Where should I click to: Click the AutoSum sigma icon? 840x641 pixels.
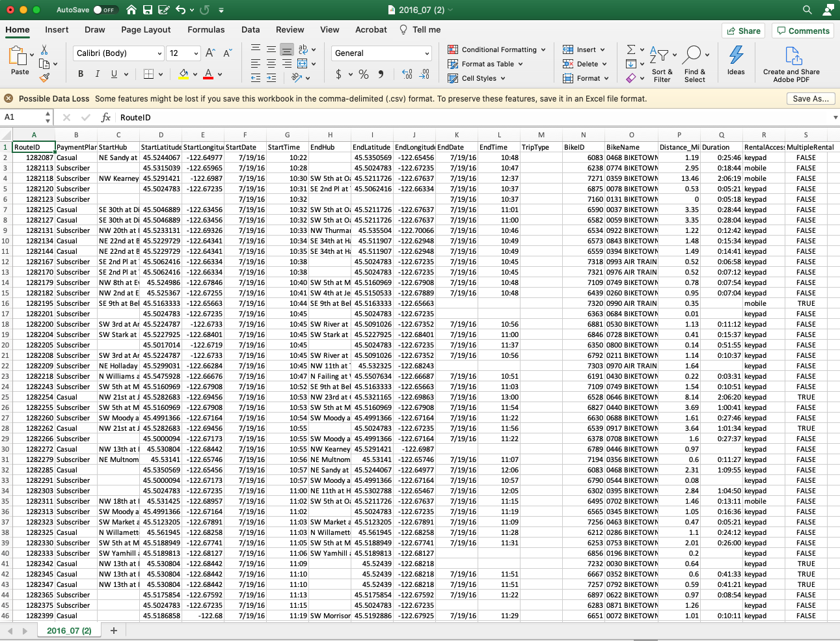click(630, 49)
